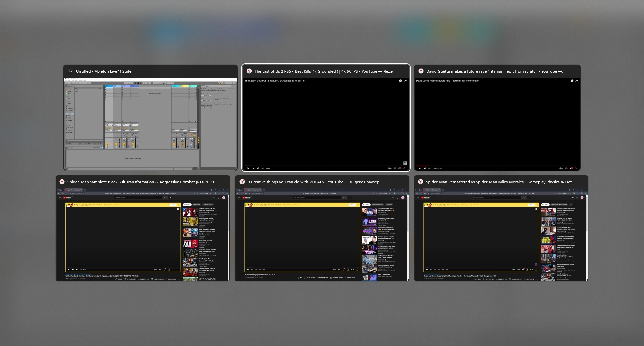This screenshot has height=346, width=644.
Task: Like the Spider-Man Symbiote video
Action: 119,279
